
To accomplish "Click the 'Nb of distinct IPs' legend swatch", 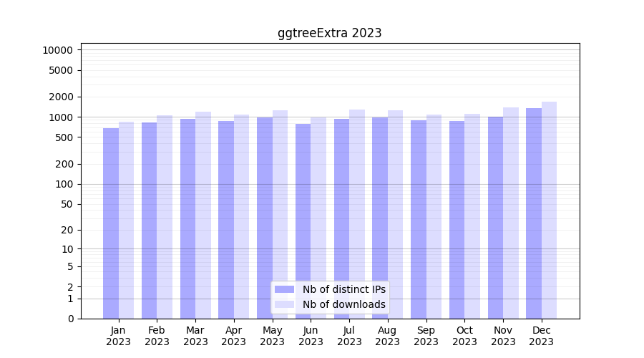I will point(284,289).
